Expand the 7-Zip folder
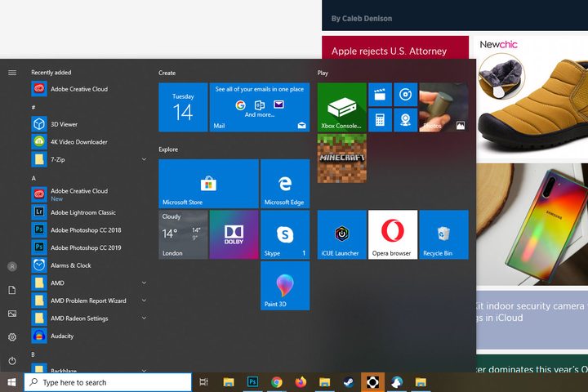 [144, 159]
